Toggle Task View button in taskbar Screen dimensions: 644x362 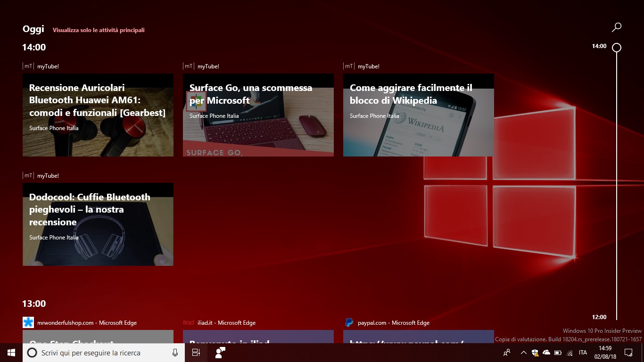click(x=196, y=353)
